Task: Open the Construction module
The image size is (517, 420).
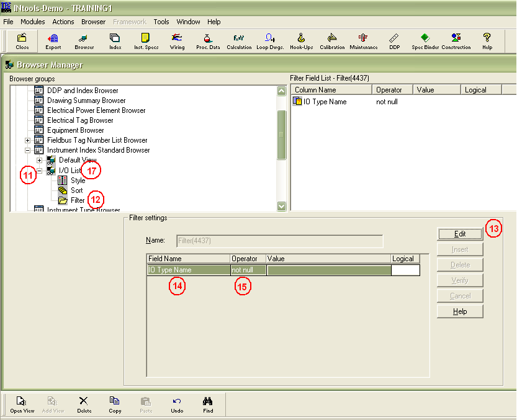Action: (456, 40)
